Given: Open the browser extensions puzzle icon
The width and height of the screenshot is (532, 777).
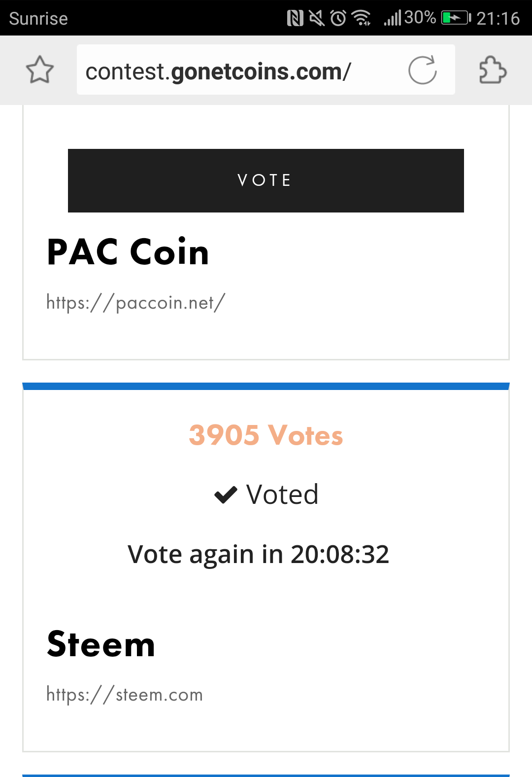Looking at the screenshot, I should 493,70.
